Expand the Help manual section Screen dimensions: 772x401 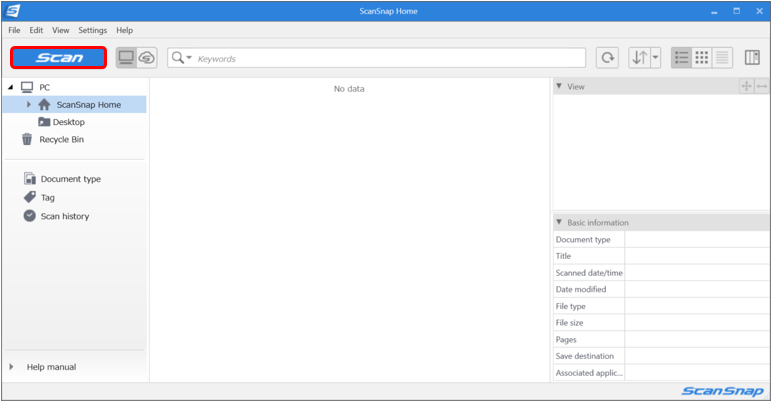[11, 367]
